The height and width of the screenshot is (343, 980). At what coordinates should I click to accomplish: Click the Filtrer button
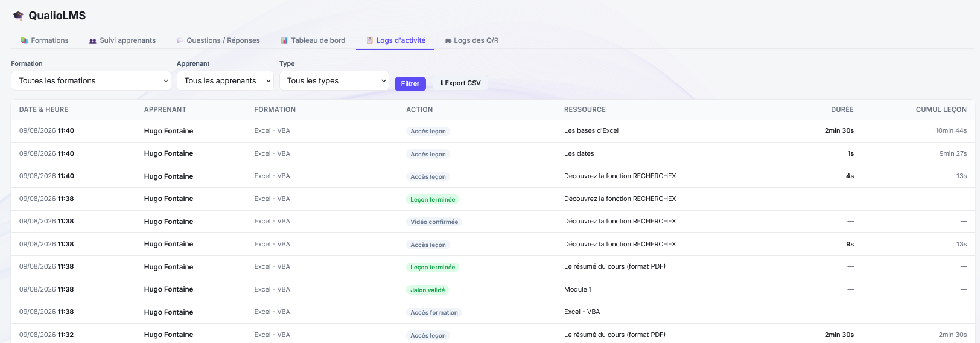(x=410, y=83)
